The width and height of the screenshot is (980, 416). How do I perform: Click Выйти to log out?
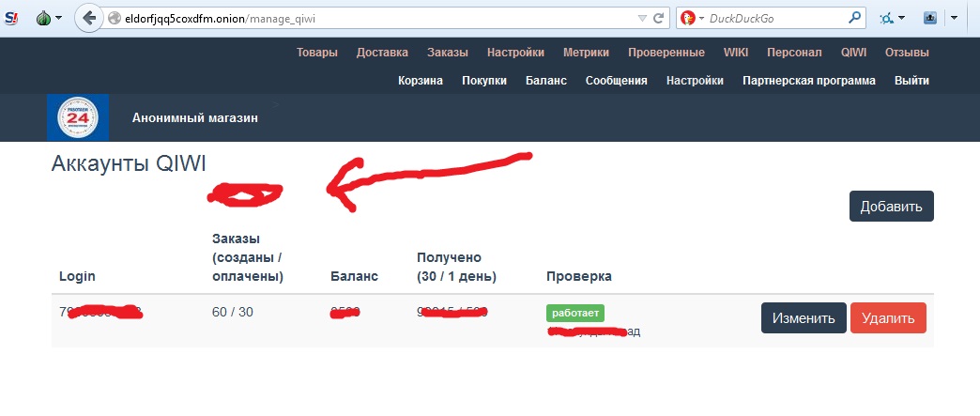911,81
